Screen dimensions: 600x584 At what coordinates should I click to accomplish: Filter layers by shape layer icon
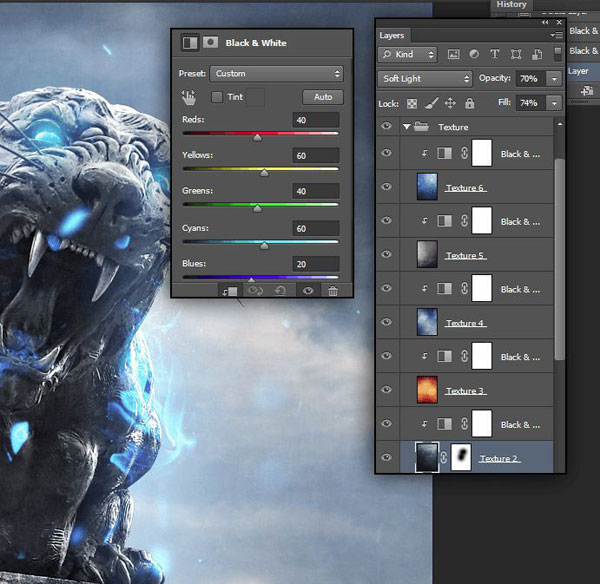516,54
